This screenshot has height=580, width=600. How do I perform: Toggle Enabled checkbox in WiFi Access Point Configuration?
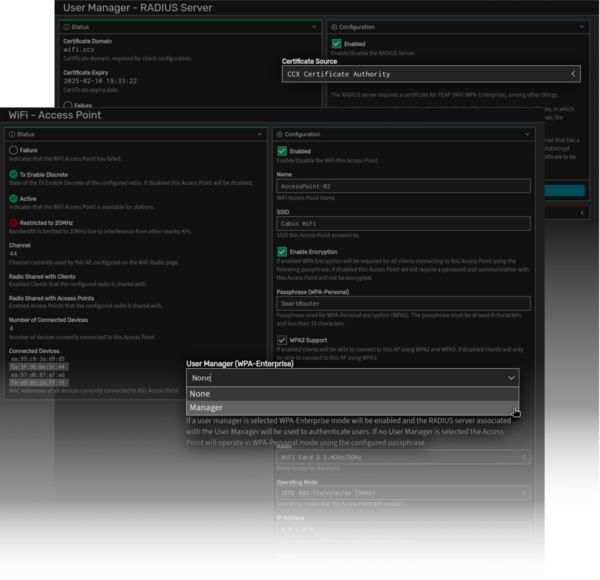[282, 151]
